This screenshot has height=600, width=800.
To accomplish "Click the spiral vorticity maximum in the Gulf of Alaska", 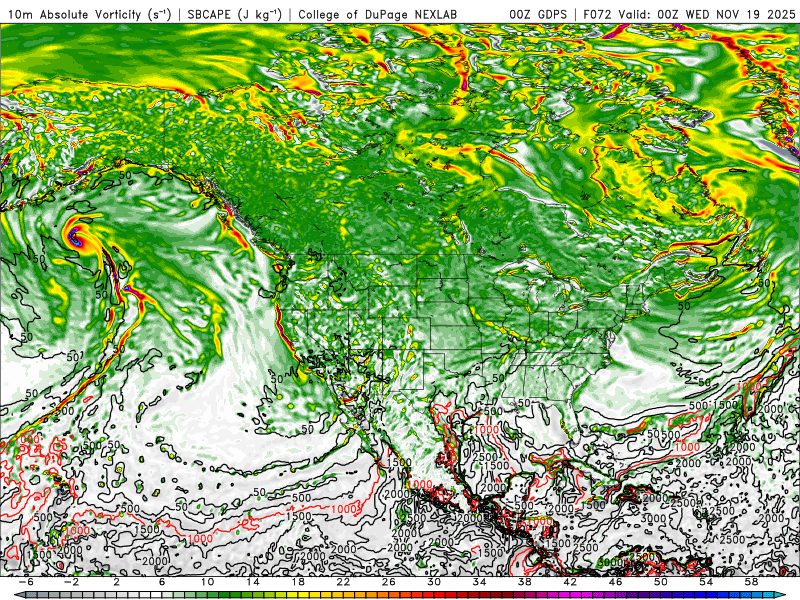I will pos(76,237).
